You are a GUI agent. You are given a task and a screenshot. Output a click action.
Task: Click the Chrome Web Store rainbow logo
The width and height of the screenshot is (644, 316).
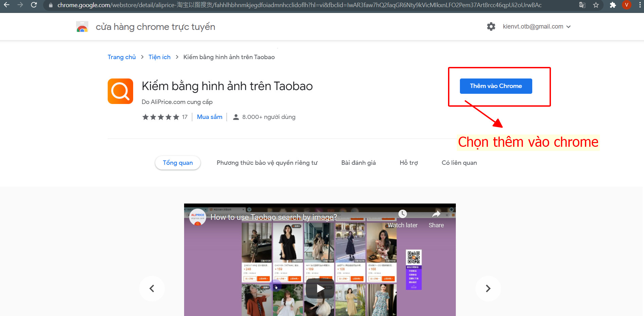coord(82,27)
